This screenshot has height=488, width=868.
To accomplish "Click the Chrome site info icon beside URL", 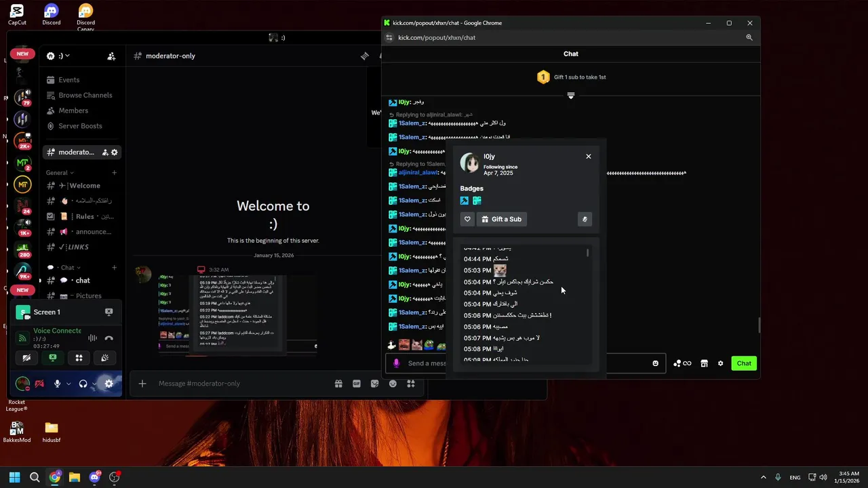I will click(389, 37).
